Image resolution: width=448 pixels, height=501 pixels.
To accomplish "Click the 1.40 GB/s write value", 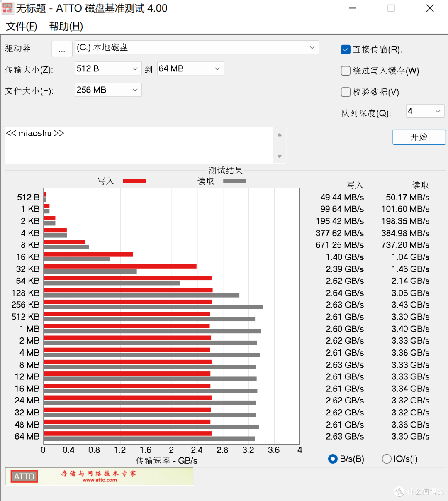I will point(345,257).
